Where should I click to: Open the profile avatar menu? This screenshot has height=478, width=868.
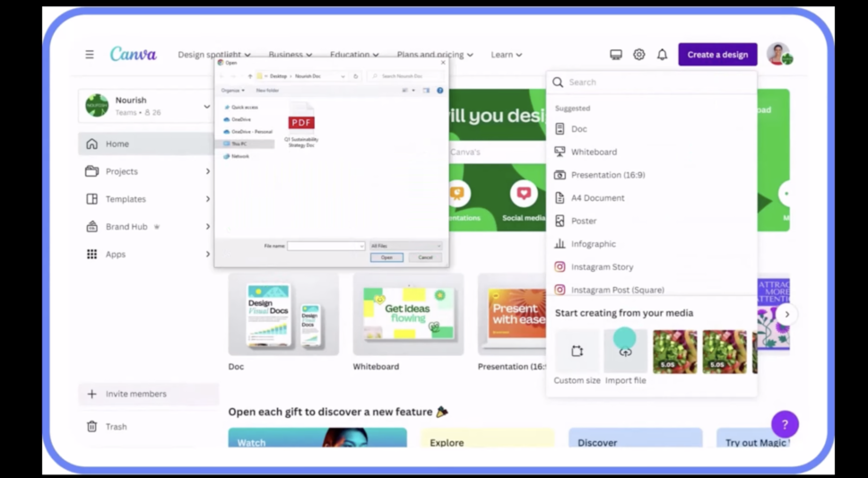tap(779, 54)
